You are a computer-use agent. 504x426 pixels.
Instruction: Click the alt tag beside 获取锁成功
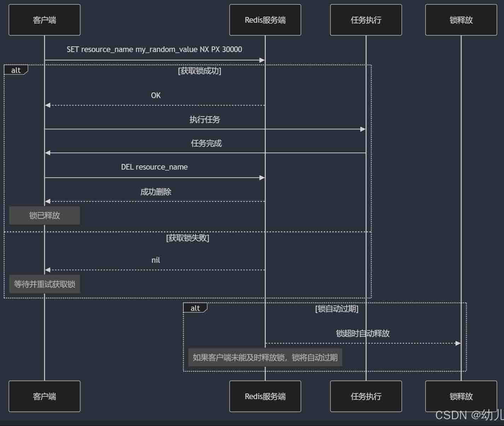click(x=16, y=70)
